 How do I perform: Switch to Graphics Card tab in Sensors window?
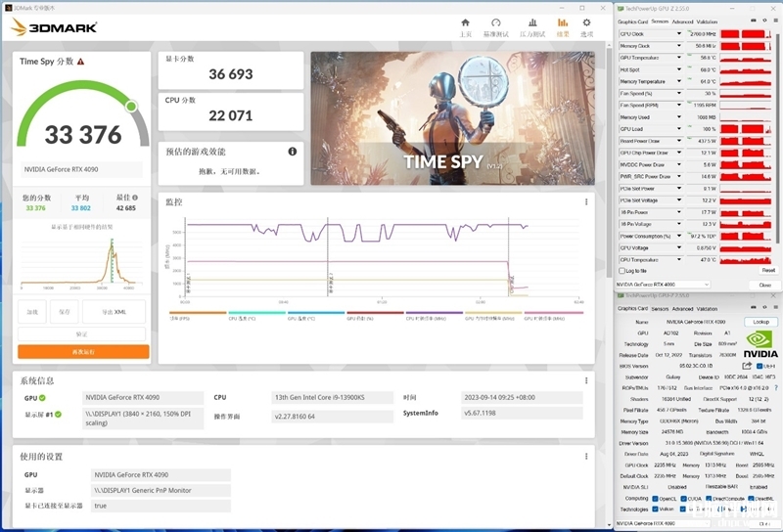(x=632, y=22)
